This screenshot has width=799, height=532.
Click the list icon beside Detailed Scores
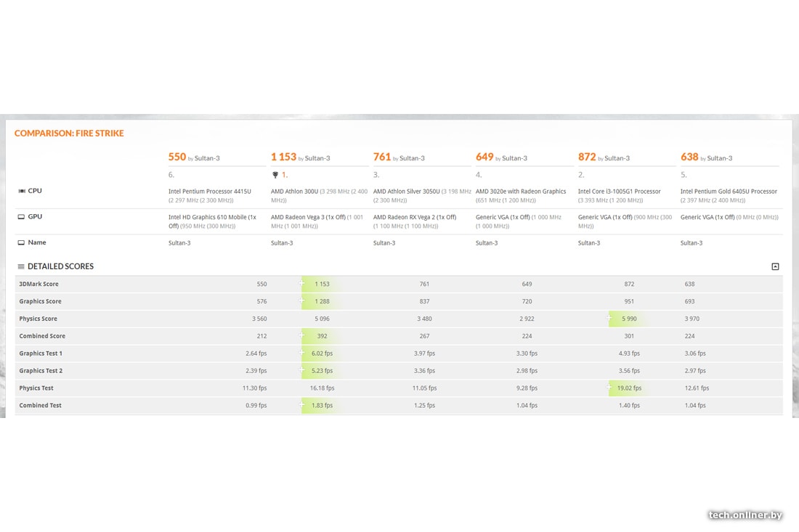(21, 266)
